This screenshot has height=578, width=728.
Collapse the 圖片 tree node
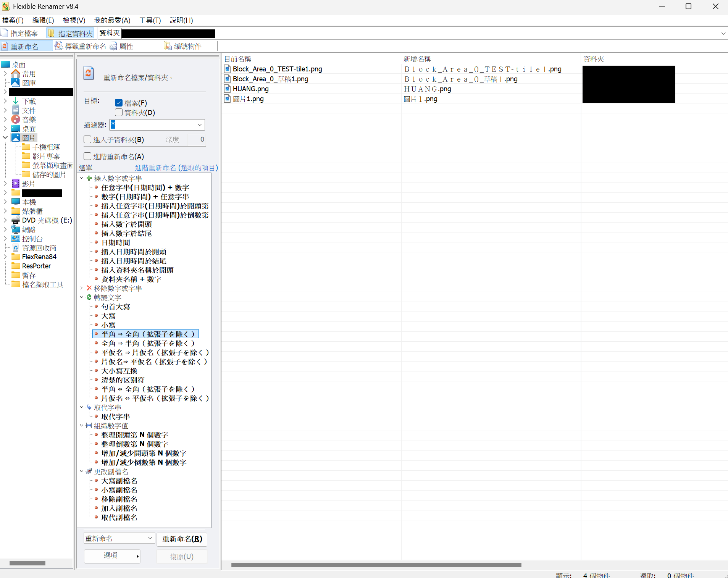(x=5, y=137)
